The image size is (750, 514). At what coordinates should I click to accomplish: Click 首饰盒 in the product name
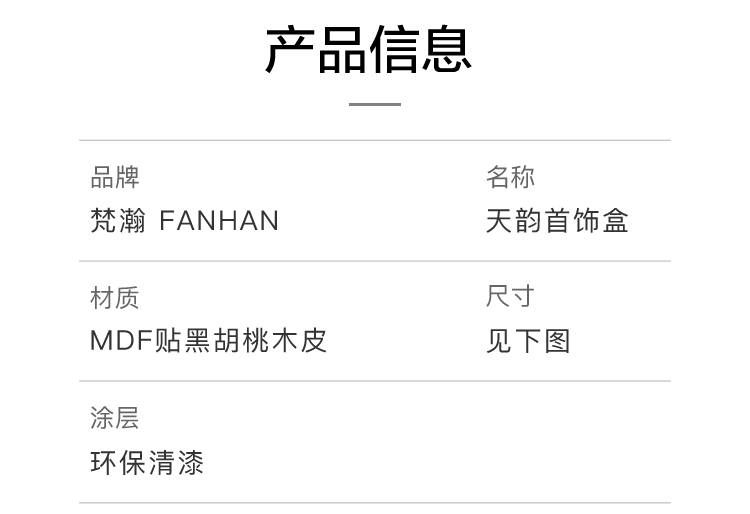(586, 220)
